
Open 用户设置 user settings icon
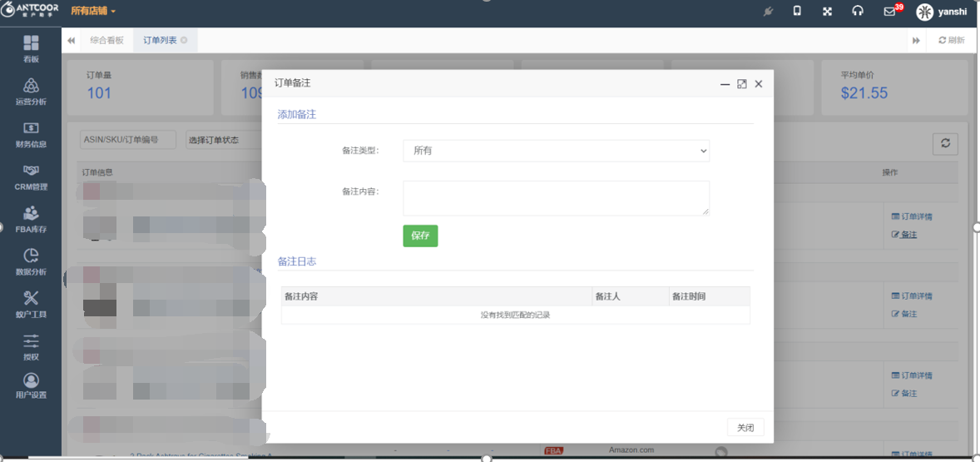click(x=31, y=386)
